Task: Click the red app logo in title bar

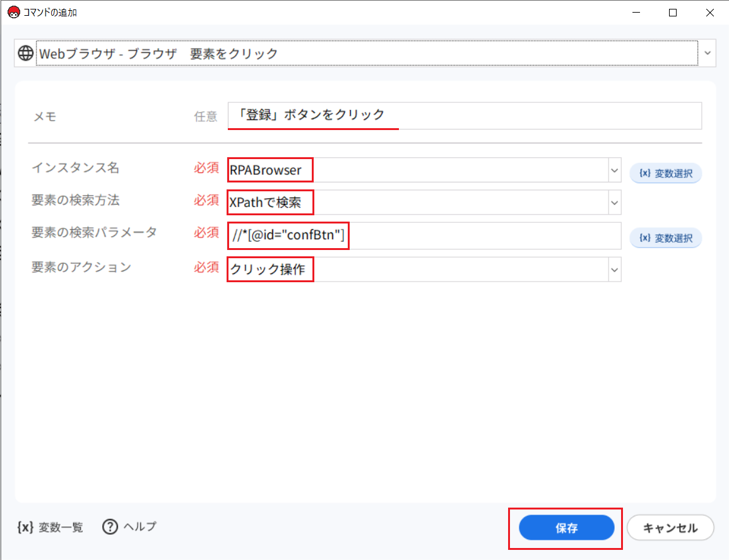Action: 14,12
